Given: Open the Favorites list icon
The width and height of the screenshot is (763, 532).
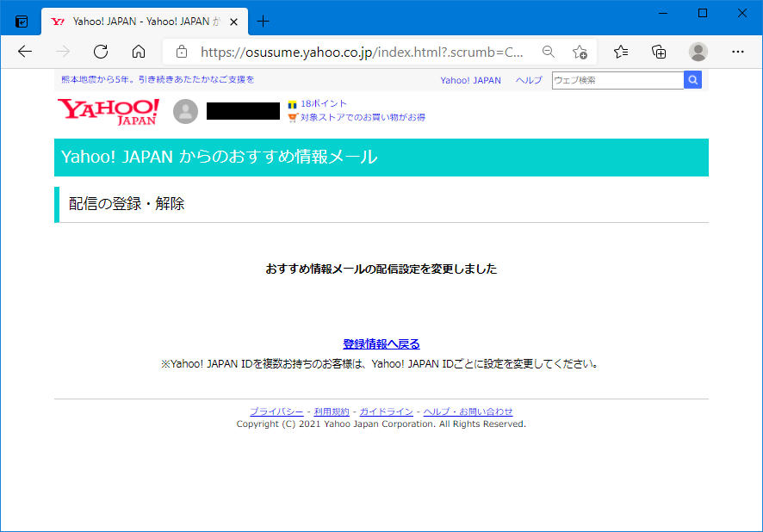Looking at the screenshot, I should point(621,52).
